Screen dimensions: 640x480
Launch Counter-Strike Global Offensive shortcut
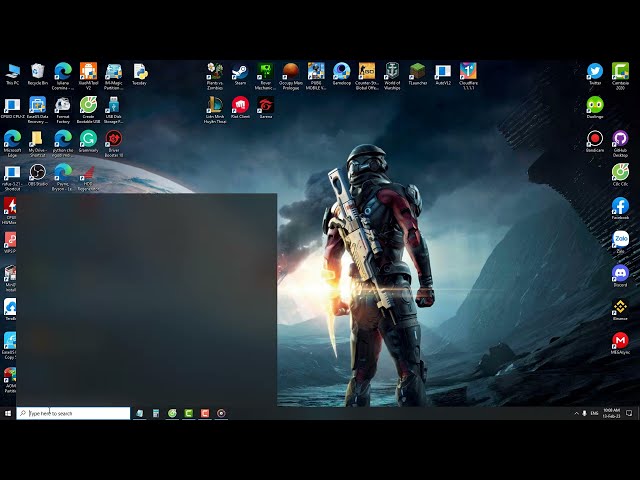tap(367, 76)
